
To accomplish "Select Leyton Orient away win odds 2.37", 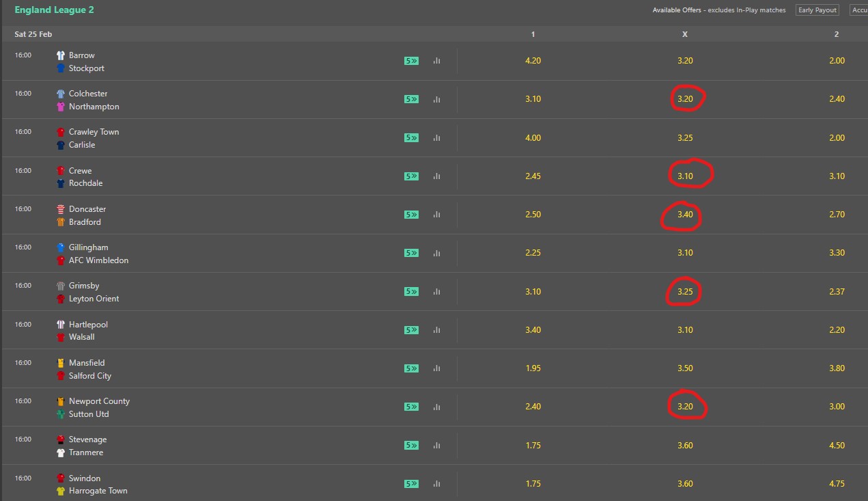I will (837, 292).
